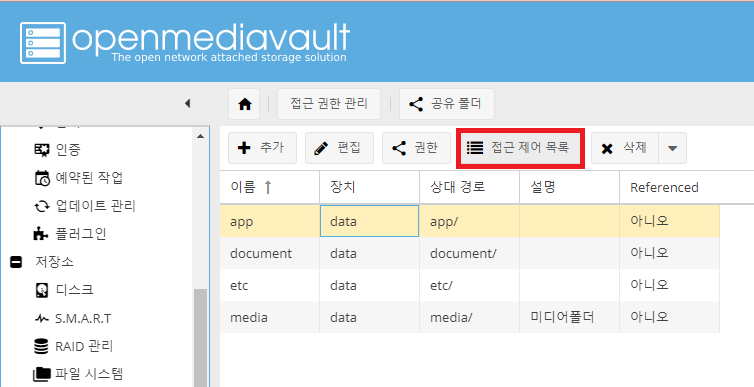The height and width of the screenshot is (387, 754).
Task: Select the media row name cell
Action: pos(270,317)
